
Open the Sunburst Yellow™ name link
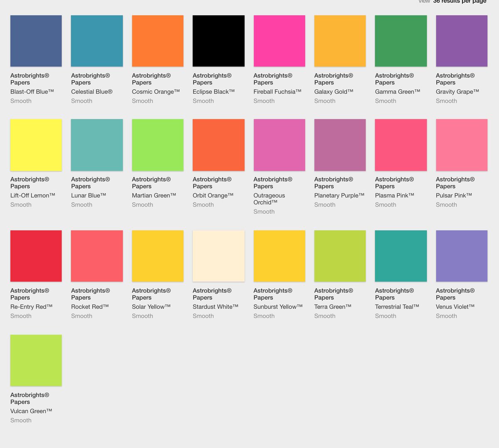point(278,307)
